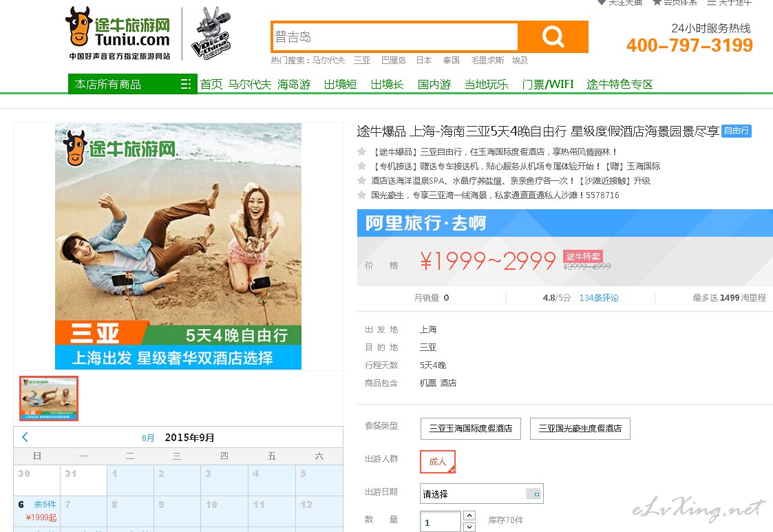The width and height of the screenshot is (773, 532).
Task: Open the 海岛游 navigation item
Action: point(294,85)
